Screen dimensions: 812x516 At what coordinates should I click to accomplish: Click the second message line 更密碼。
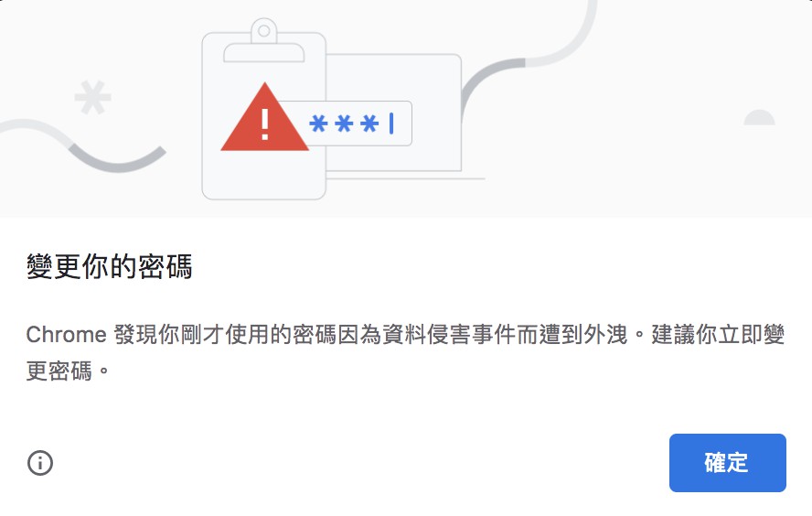pyautogui.click(x=68, y=371)
